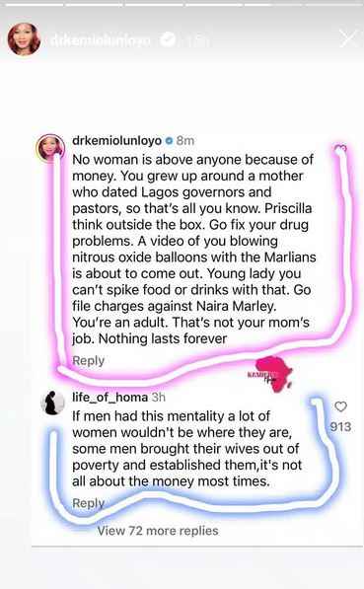Reply to life_of_homa's comment
364x589 pixels.
(88, 503)
